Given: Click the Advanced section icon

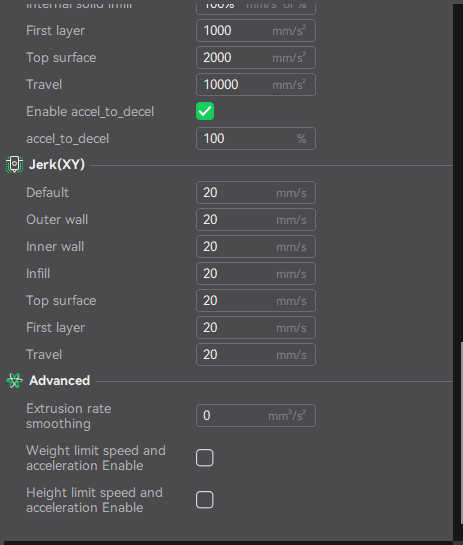Looking at the screenshot, I should point(14,381).
